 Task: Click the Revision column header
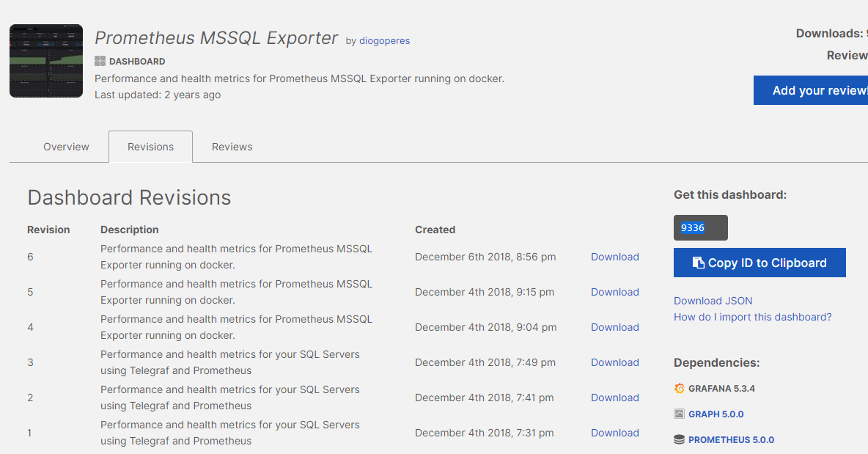tap(48, 230)
